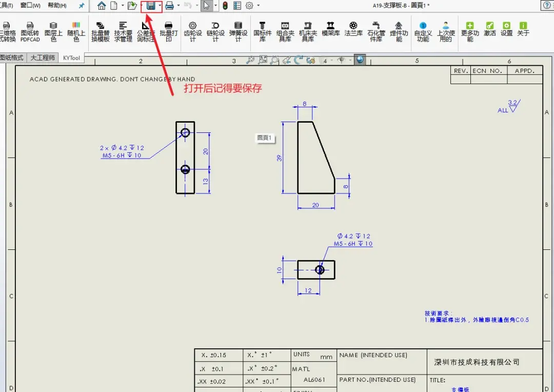Create a new document with the blank page icon
The height and width of the screenshot is (392, 554).
coord(114,6)
